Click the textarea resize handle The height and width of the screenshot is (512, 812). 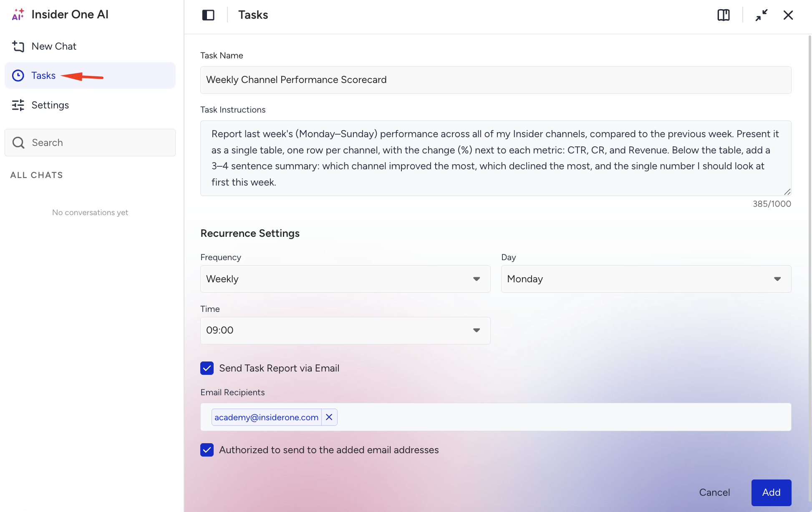coord(787,191)
